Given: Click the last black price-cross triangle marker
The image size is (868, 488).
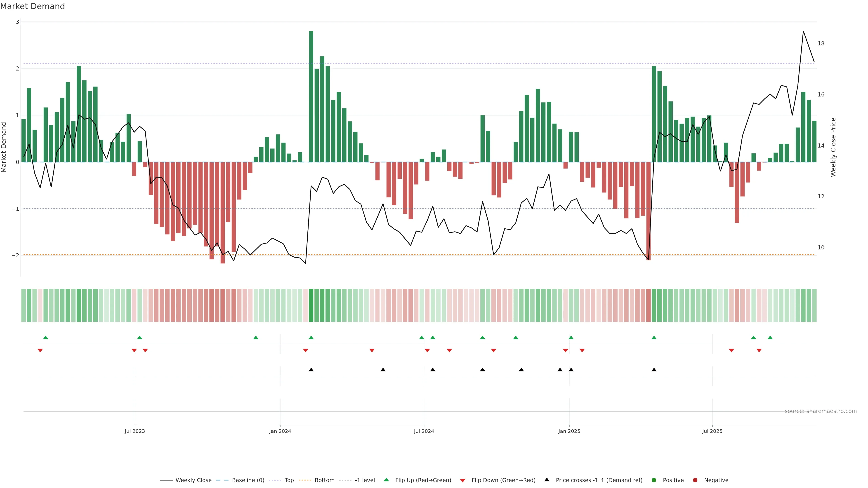Looking at the screenshot, I should [654, 370].
